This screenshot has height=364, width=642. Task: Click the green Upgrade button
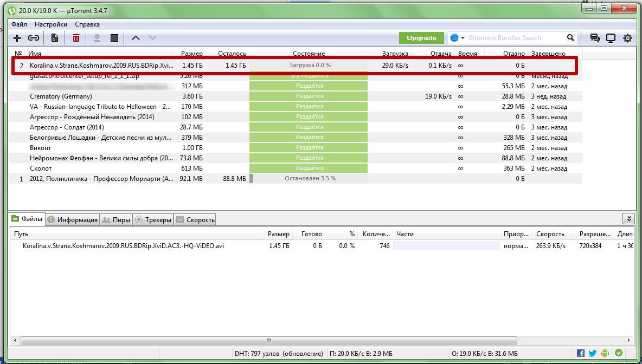[421, 38]
